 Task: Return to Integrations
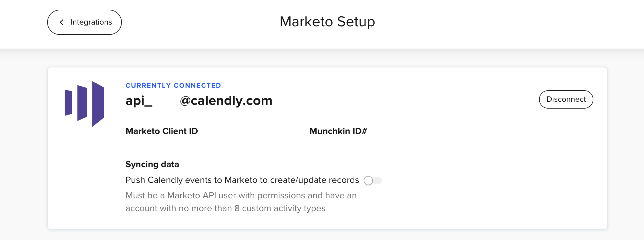pyautogui.click(x=84, y=22)
